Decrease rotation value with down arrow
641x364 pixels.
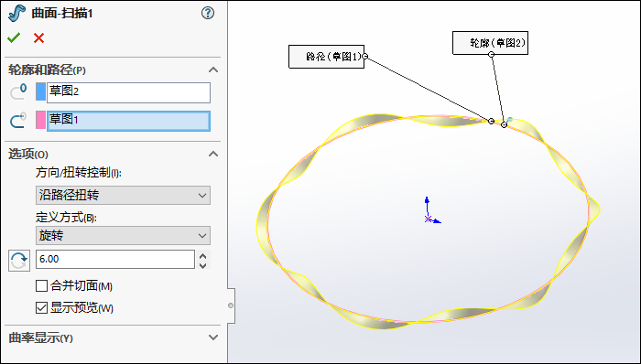(202, 265)
